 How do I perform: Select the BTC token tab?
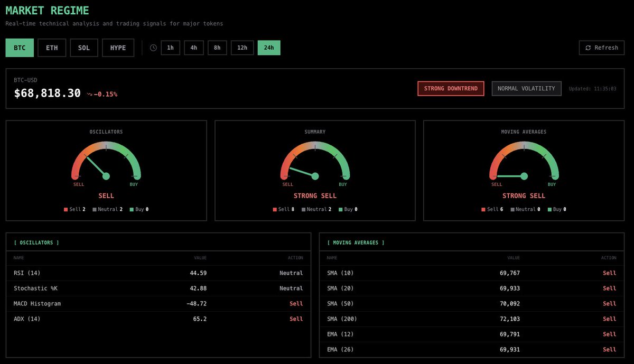click(20, 48)
